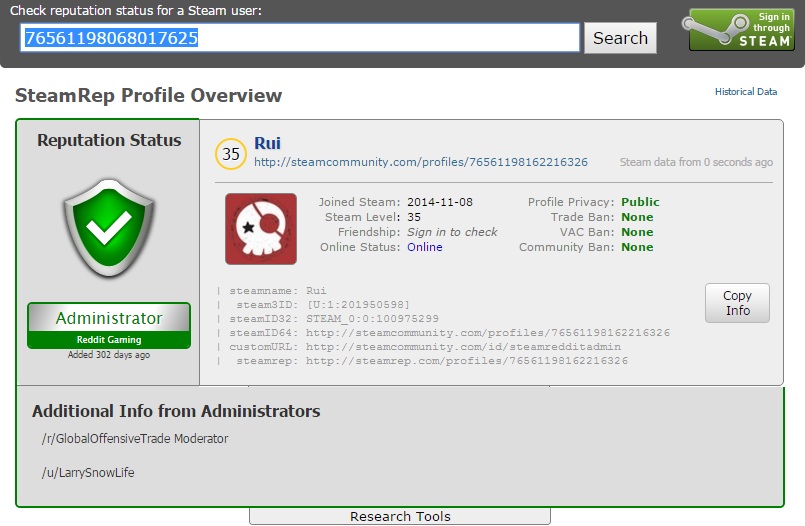This screenshot has height=526, width=806.
Task: Click the Sign in to check friendship link
Action: pyautogui.click(x=452, y=232)
